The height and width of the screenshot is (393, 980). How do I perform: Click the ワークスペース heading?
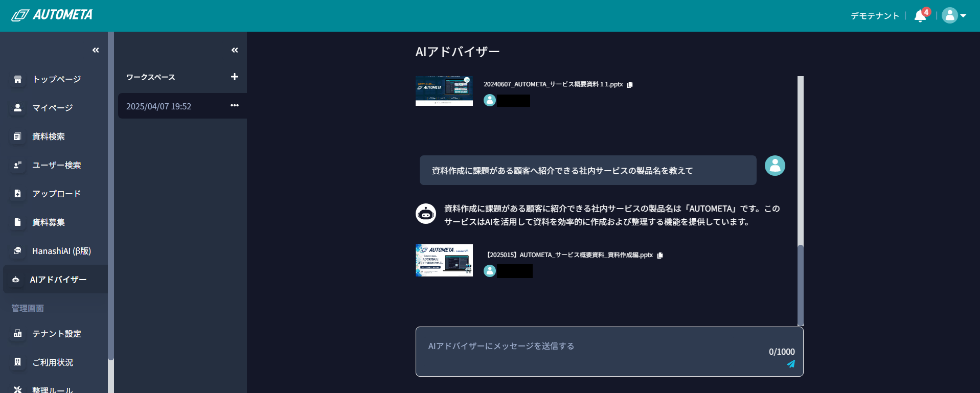point(151,77)
